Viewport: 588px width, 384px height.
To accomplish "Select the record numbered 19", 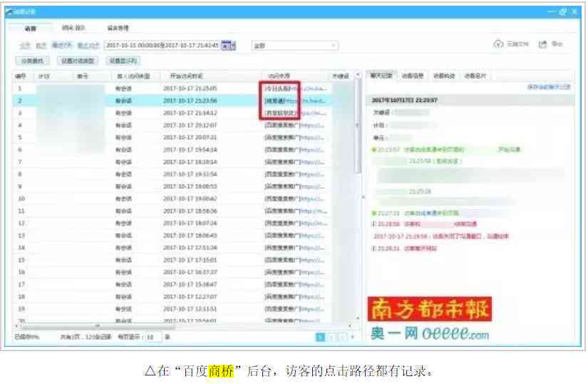I will pos(183,308).
